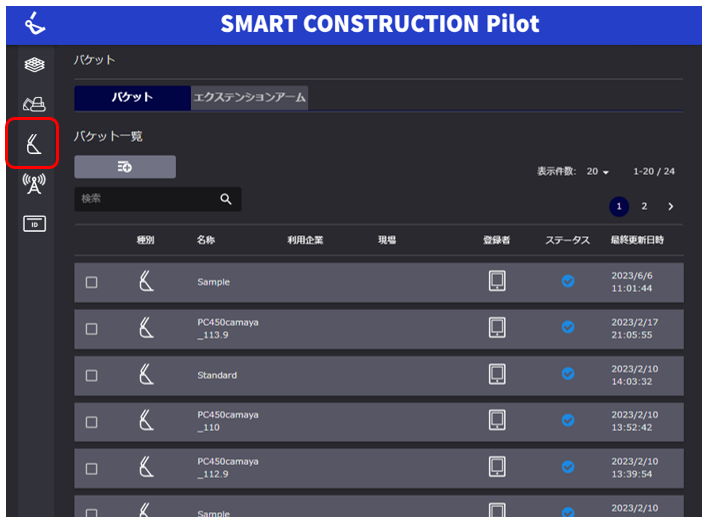Go to page 1

pyautogui.click(x=619, y=207)
